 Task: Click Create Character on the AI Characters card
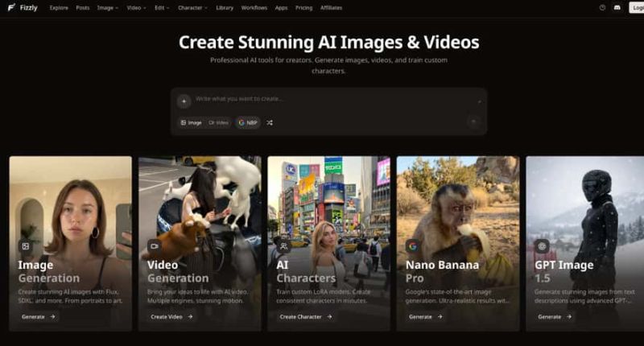[x=304, y=317]
